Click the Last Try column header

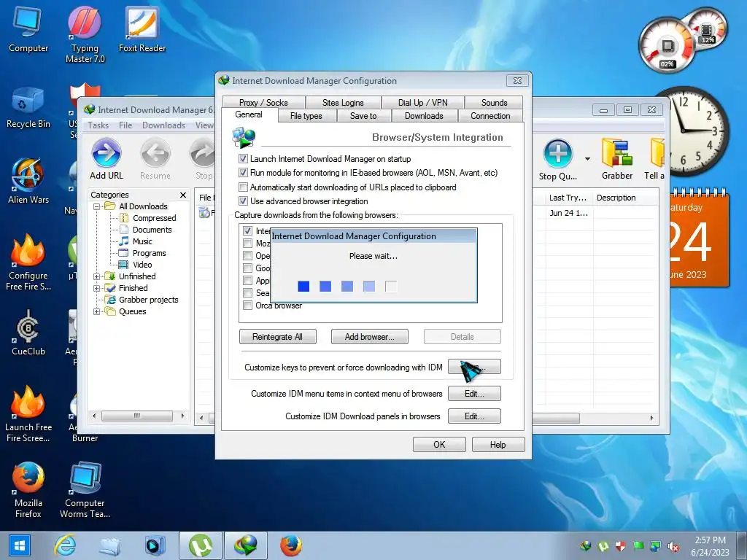[x=568, y=198]
